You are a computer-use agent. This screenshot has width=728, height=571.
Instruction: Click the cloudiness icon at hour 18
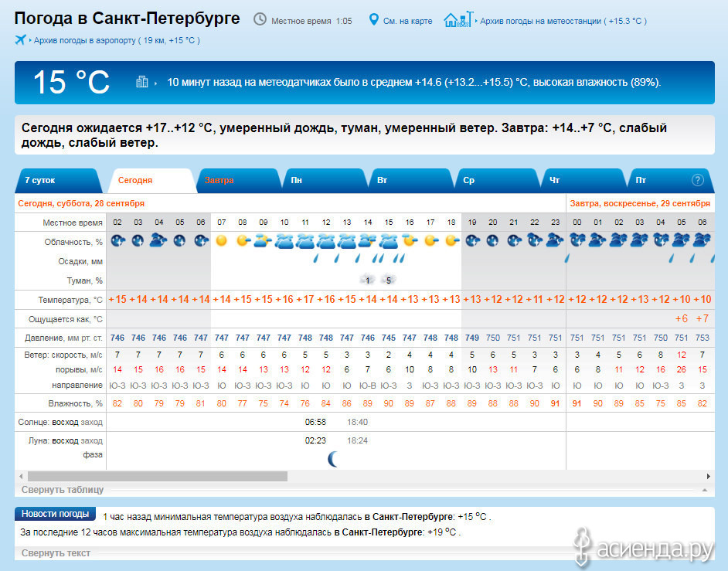coord(452,240)
